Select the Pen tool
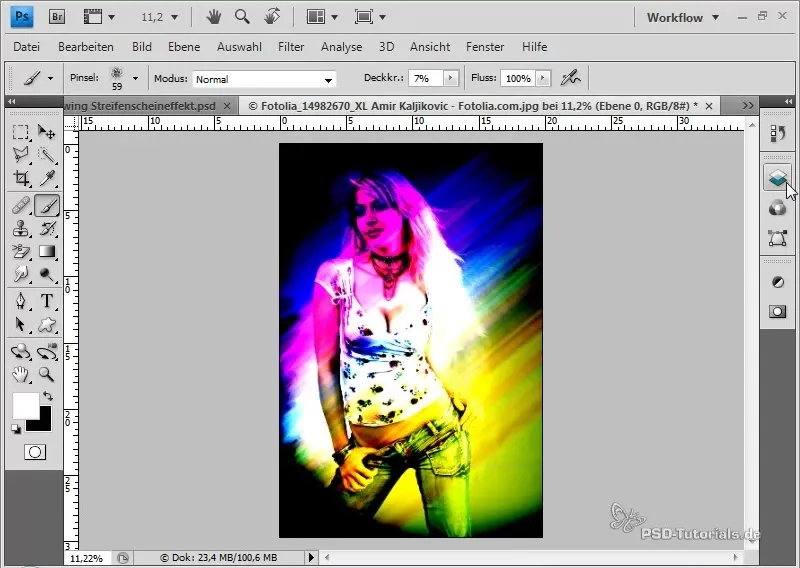 point(20,301)
